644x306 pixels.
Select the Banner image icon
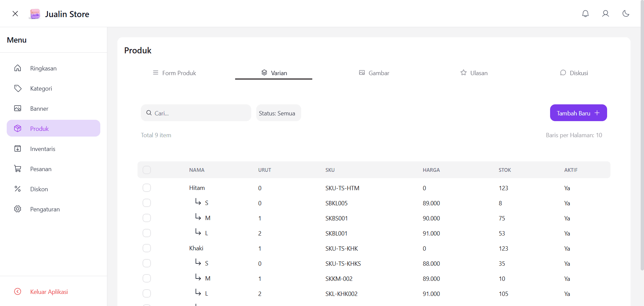pyautogui.click(x=18, y=108)
